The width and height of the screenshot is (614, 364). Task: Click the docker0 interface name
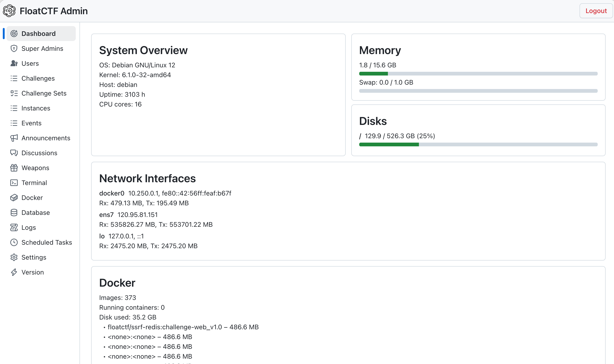point(112,193)
